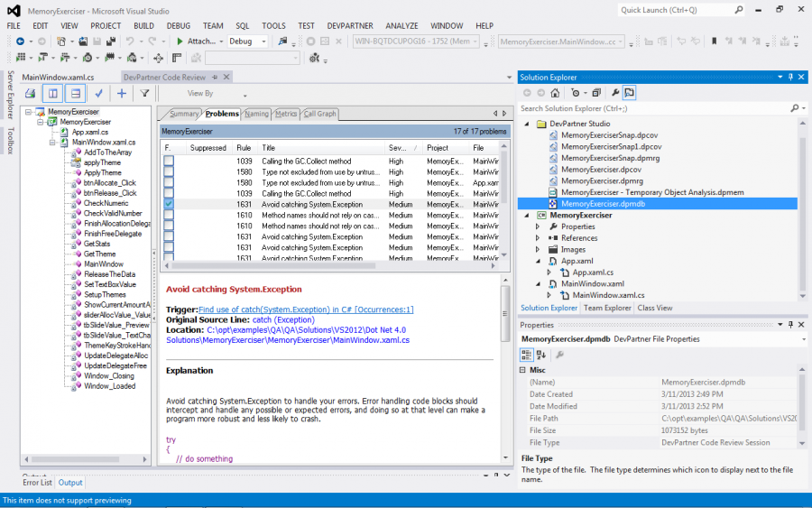Viewport: 812px width, 508px height.
Task: Open the DEVPARTNER menu
Action: point(350,26)
